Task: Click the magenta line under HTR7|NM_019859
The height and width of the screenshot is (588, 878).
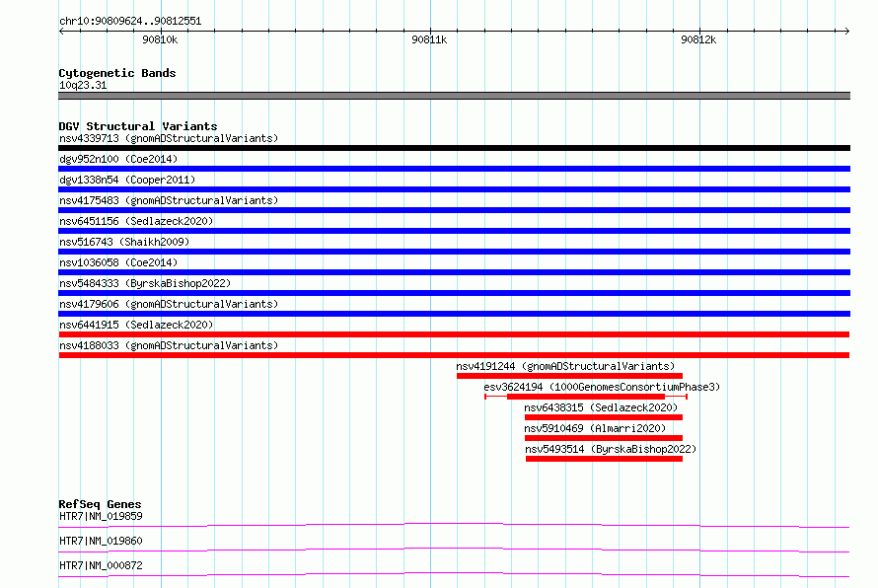Action: 454,525
